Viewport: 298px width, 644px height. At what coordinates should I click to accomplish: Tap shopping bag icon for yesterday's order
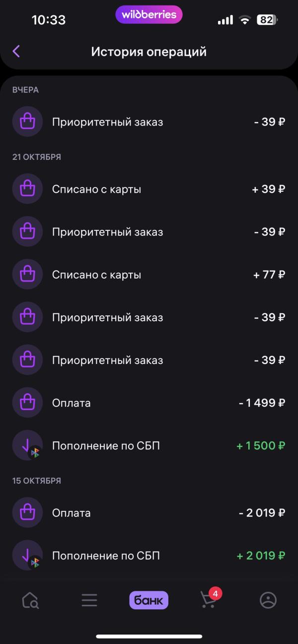(x=27, y=122)
